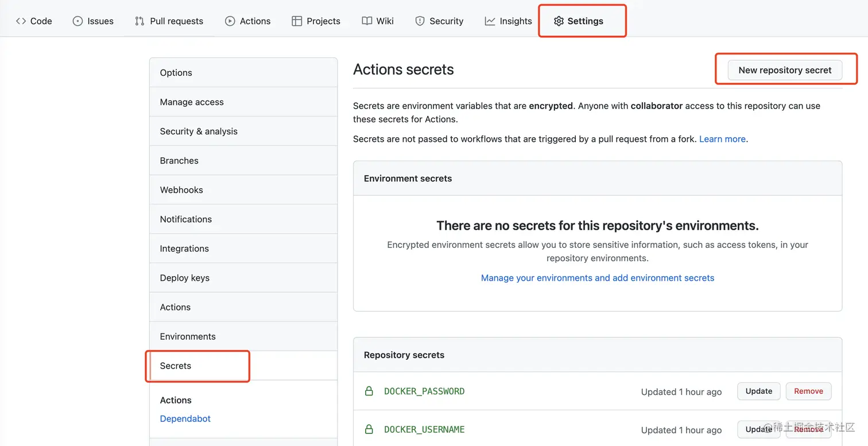This screenshot has width=868, height=446.
Task: Click the Insights graph icon
Action: tap(490, 21)
